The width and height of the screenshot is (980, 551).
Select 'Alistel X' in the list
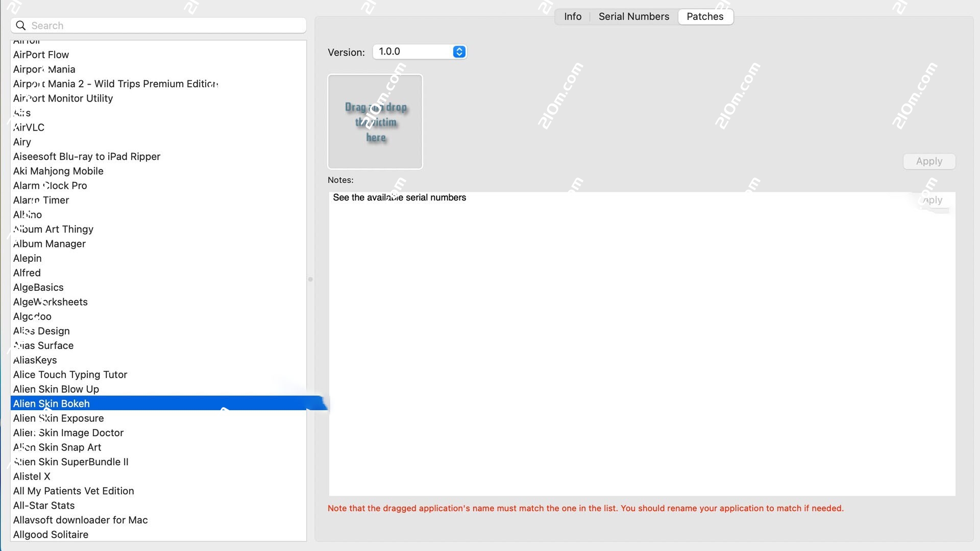click(158, 477)
